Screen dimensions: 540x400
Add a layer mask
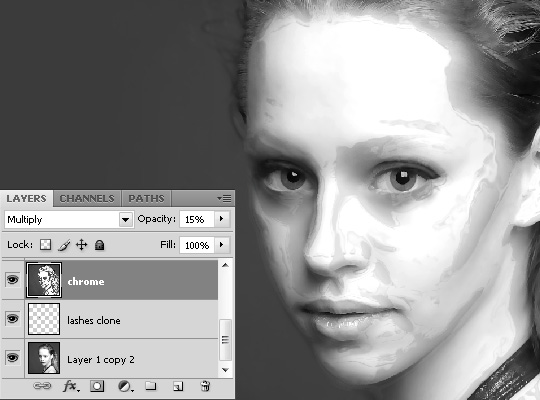[97, 386]
